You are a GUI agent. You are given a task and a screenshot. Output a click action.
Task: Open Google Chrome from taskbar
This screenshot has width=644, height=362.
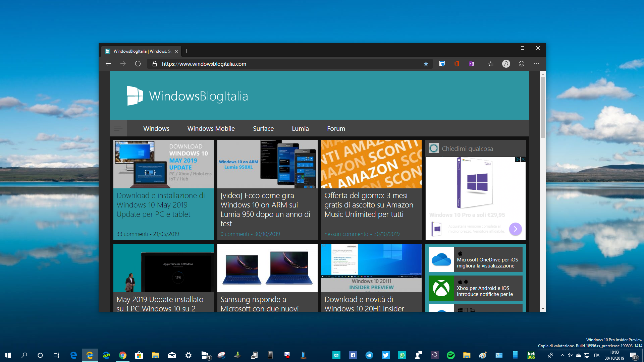[x=123, y=355]
